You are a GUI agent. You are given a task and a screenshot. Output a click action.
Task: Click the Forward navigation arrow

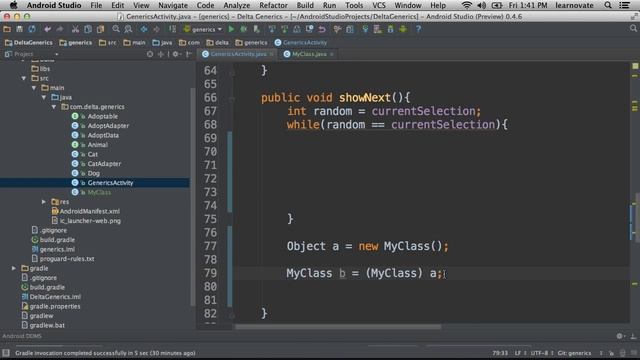point(156,29)
